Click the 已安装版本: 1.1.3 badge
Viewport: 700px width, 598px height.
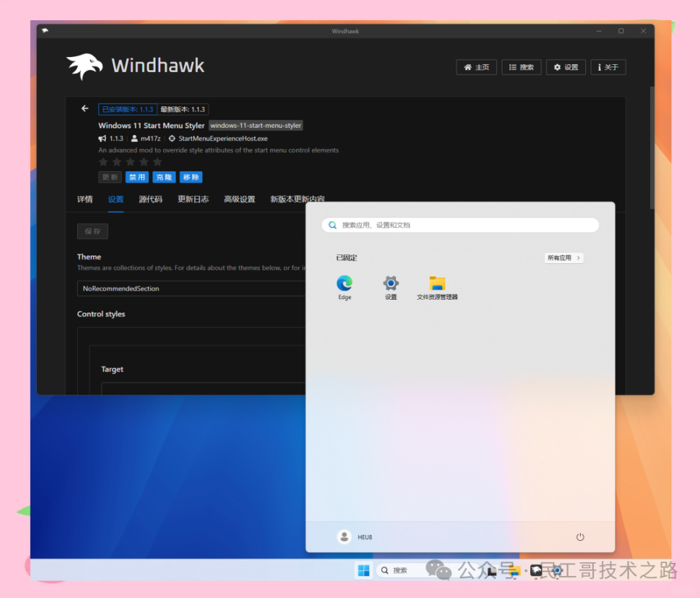tap(128, 110)
